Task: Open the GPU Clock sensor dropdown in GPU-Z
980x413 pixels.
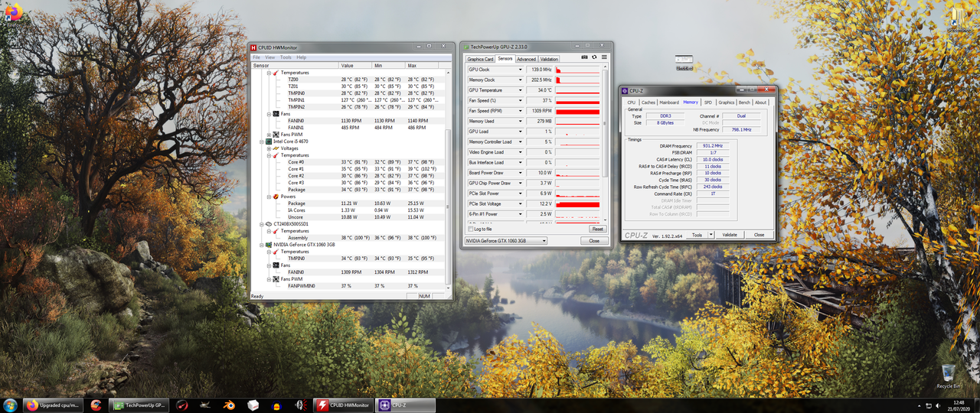Action: pos(521,70)
